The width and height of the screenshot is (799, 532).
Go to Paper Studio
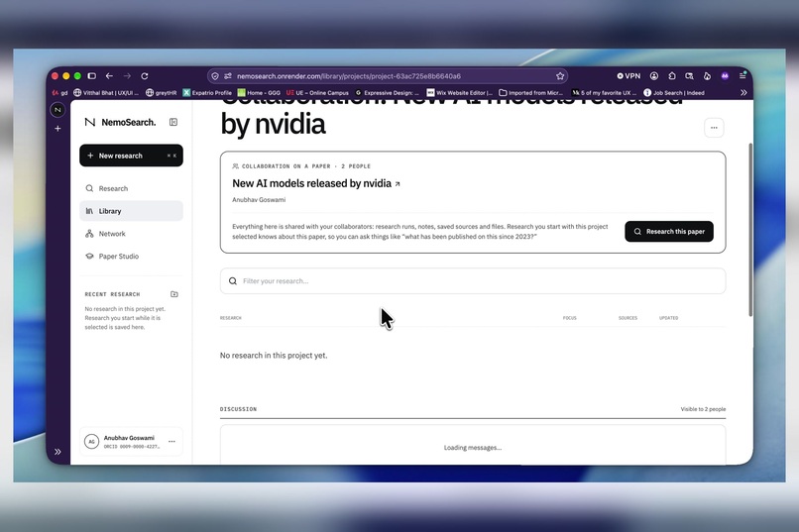[131, 256]
